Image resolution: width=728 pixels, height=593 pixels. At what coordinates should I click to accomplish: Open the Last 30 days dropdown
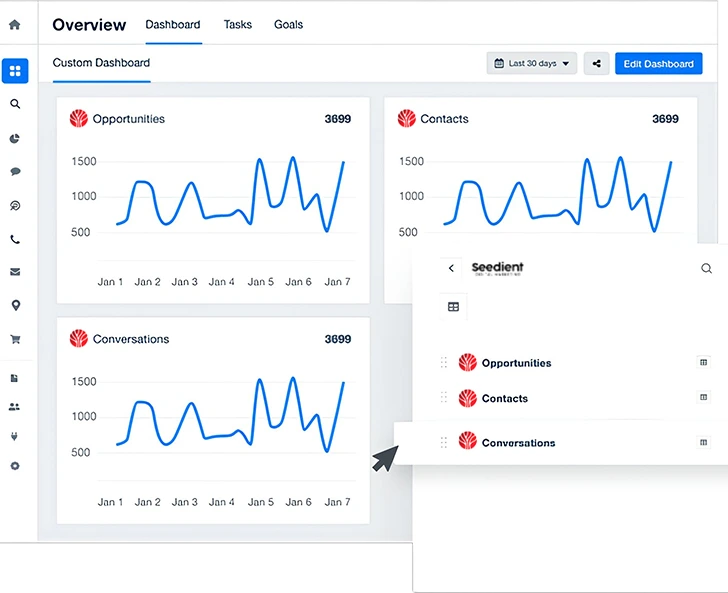click(x=532, y=64)
